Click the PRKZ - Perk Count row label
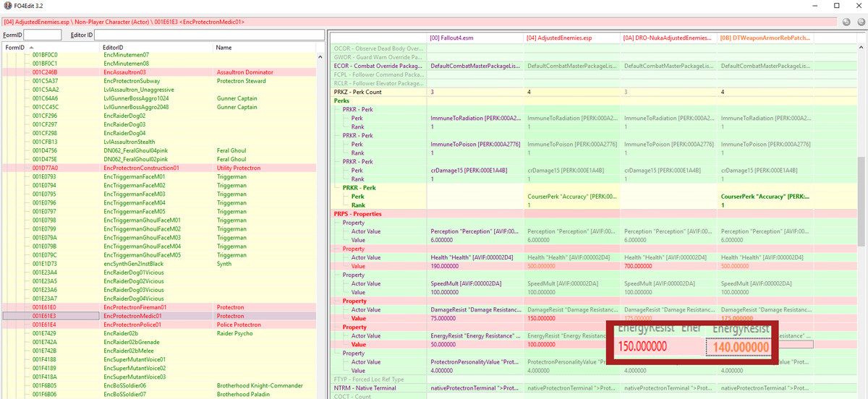This screenshot has width=868, height=399. coord(358,93)
